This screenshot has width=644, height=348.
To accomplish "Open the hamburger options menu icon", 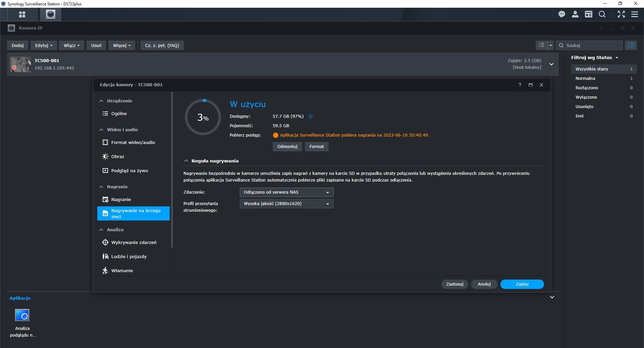I will [x=635, y=14].
